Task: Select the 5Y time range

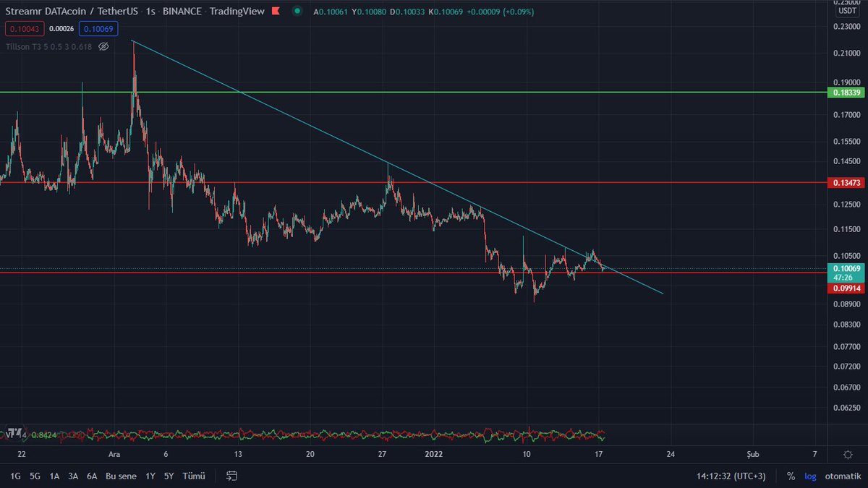Action: [169, 476]
